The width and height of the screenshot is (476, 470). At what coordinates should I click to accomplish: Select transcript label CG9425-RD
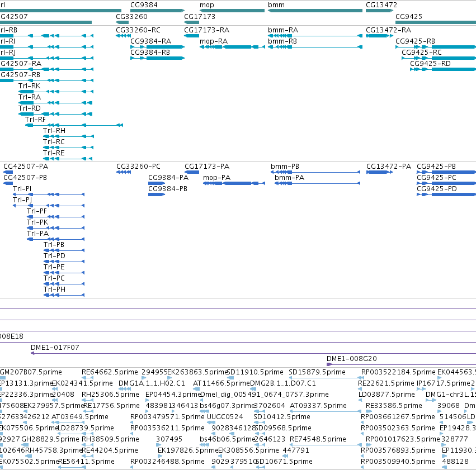pos(430,64)
